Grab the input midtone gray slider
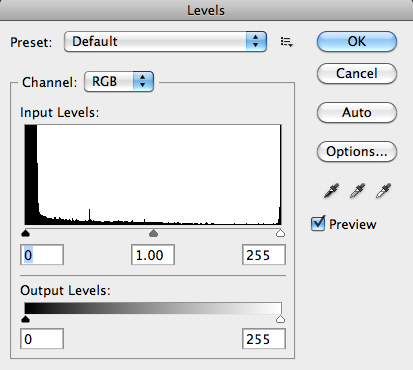The height and width of the screenshot is (370, 413). 153,233
